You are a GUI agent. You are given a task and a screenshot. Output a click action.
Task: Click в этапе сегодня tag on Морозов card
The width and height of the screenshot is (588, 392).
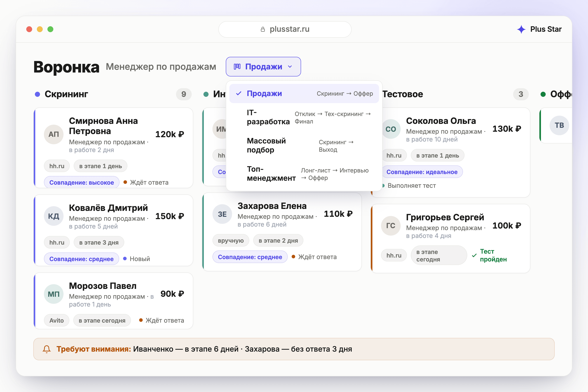(102, 320)
